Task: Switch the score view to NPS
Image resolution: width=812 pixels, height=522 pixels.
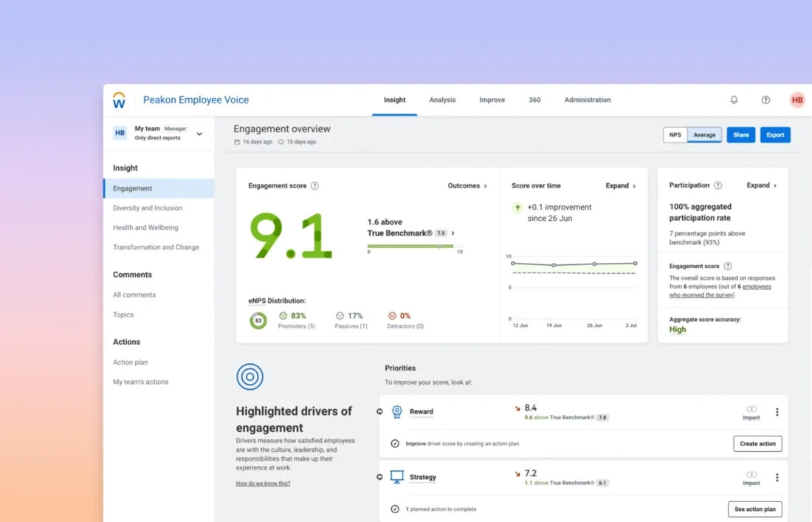Action: click(675, 134)
